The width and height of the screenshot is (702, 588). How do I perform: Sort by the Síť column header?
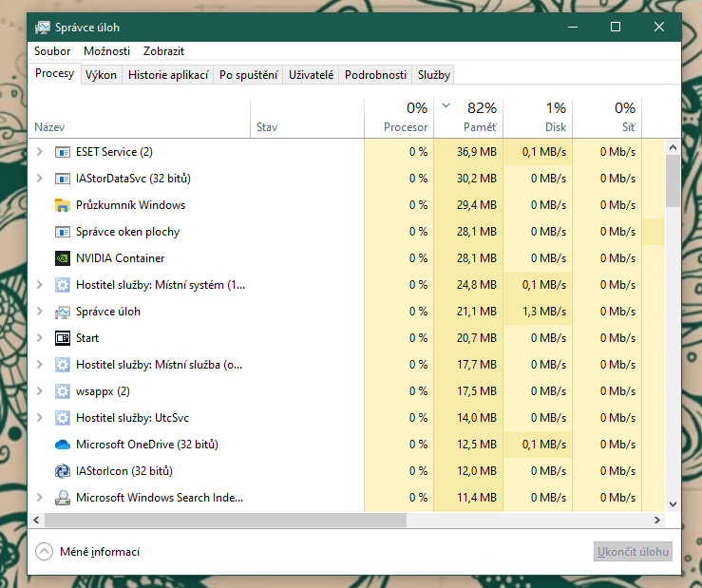[x=607, y=118]
